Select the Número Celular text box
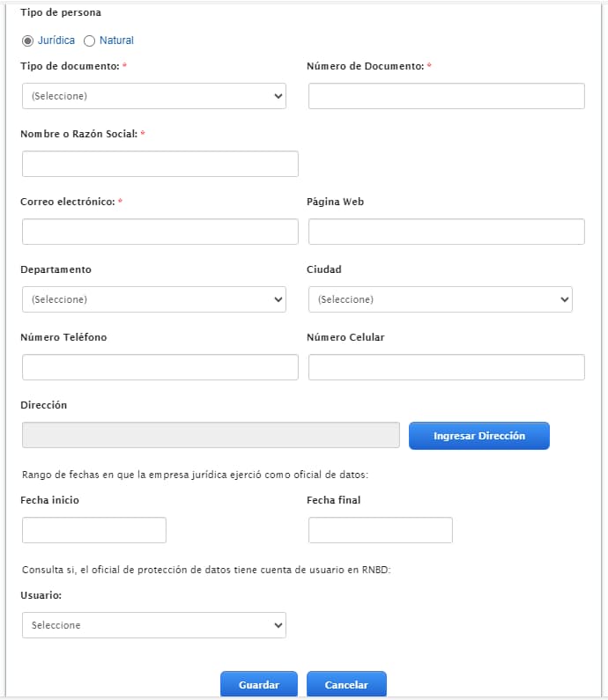The image size is (608, 700). point(446,367)
